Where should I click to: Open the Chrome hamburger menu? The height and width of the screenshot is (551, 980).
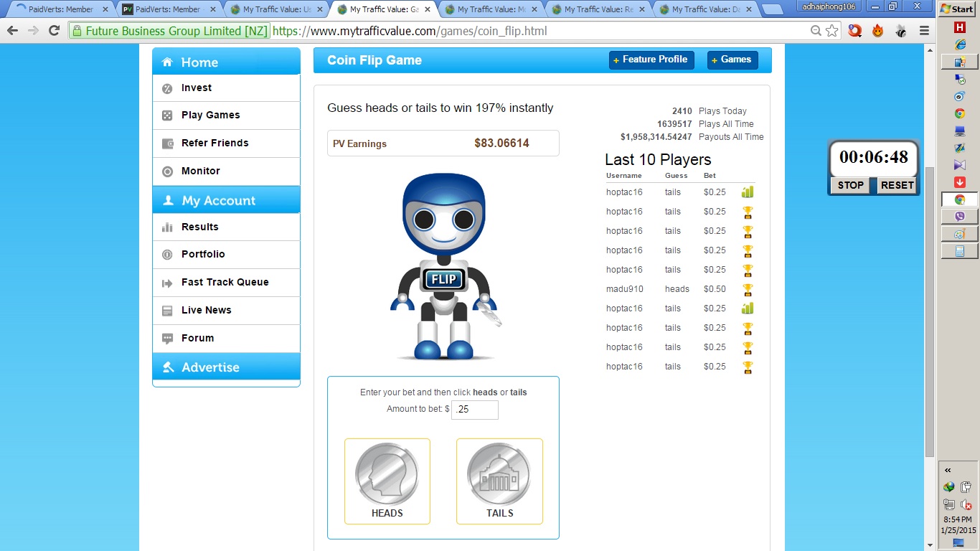(924, 31)
